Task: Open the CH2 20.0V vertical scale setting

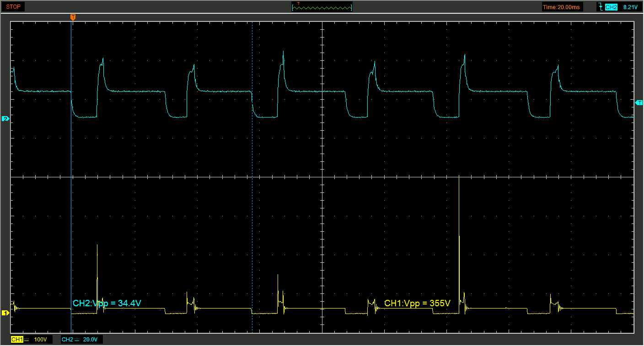Action: pyautogui.click(x=91, y=340)
